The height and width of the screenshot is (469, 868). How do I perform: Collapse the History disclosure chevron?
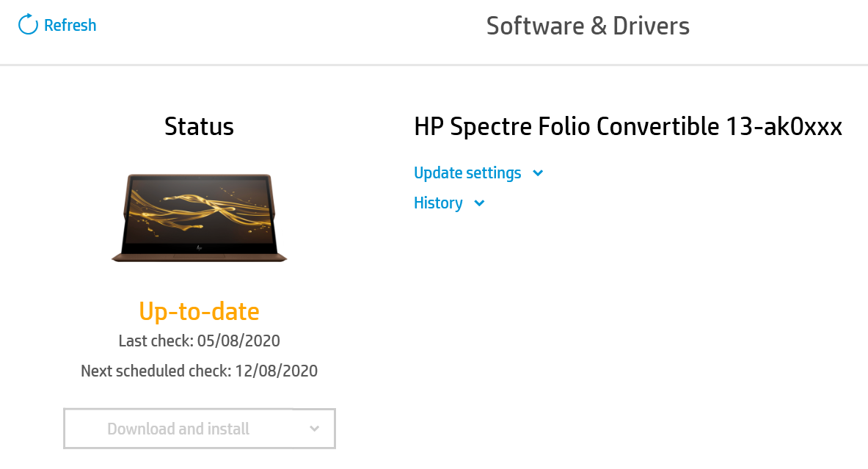pyautogui.click(x=478, y=203)
